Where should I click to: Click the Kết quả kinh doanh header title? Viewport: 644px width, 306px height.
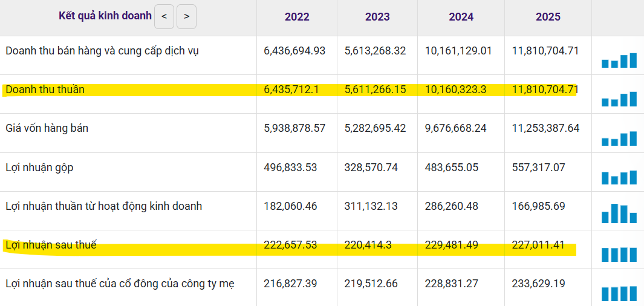click(105, 16)
